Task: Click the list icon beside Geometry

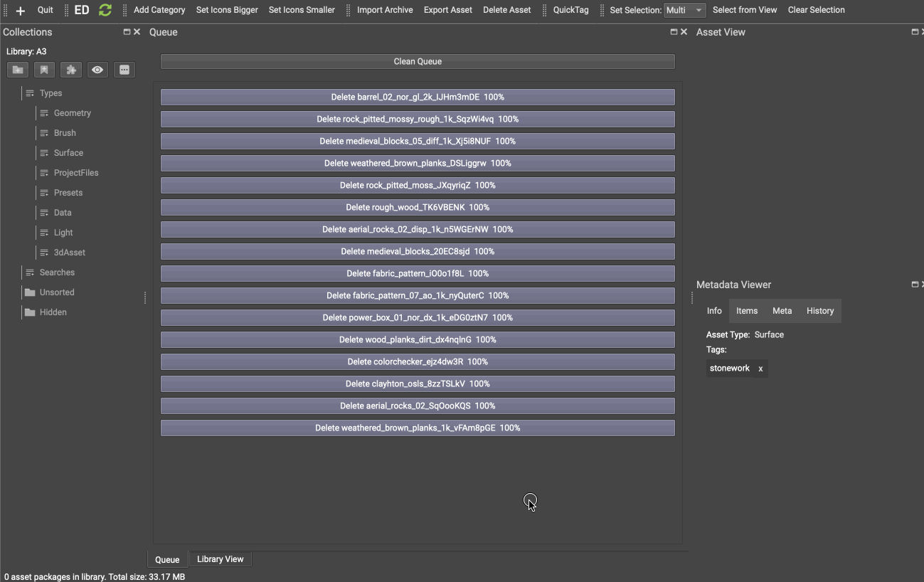Action: point(44,113)
